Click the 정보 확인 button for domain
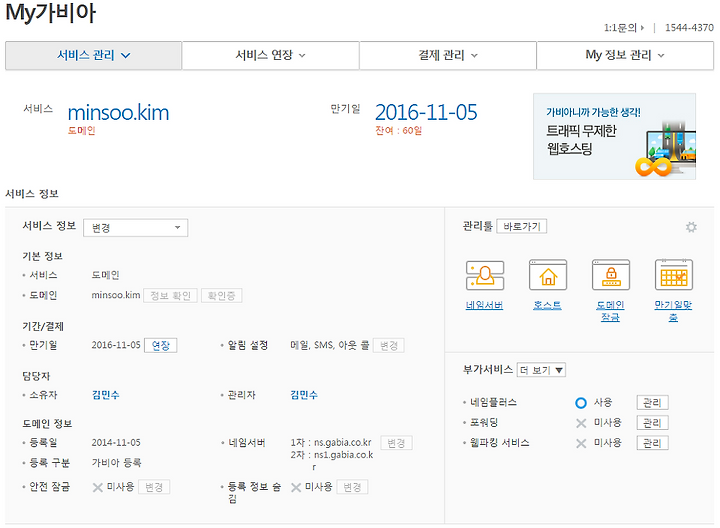The height and width of the screenshot is (528, 720). coord(170,296)
